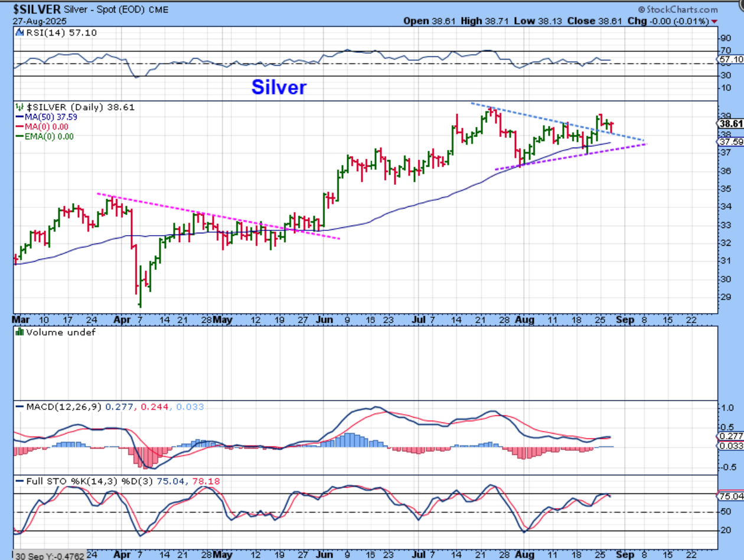Click the Aug label on the price date axis
Viewport: 744px width, 560px height.
pos(524,320)
